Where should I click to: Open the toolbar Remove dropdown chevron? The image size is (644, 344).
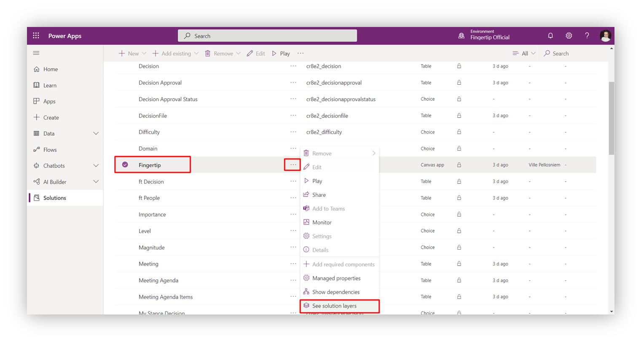(239, 54)
